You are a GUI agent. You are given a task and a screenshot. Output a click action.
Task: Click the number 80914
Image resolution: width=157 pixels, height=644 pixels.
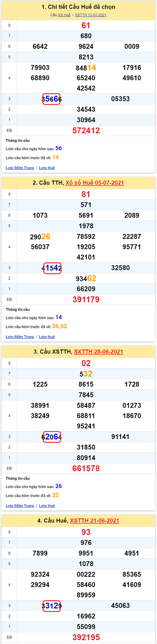coord(86,458)
